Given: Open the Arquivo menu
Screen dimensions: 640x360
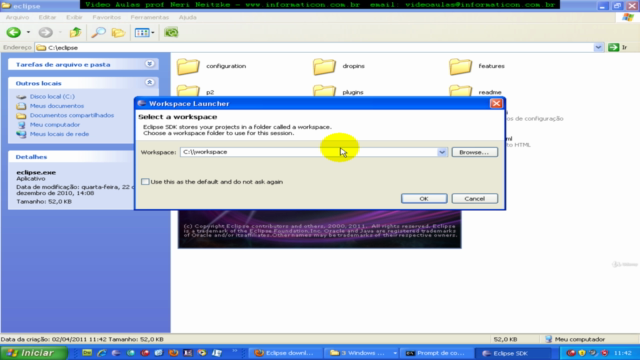Looking at the screenshot, I should [x=17, y=17].
